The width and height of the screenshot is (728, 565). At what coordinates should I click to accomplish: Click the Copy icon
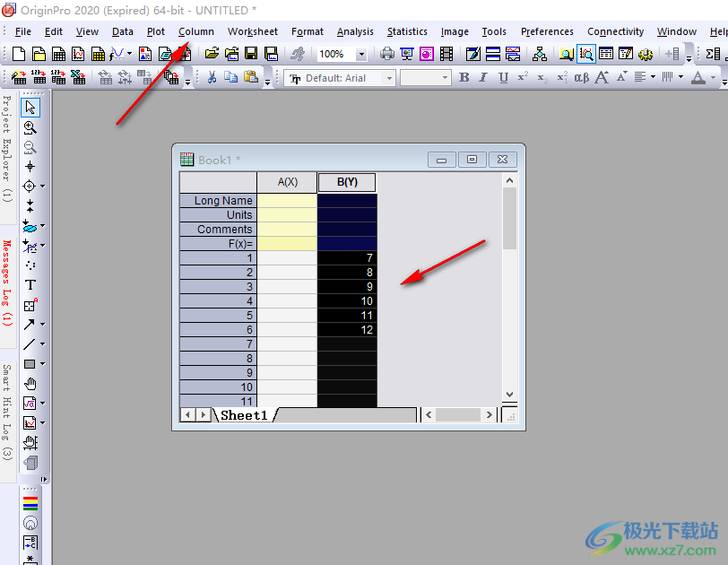point(231,77)
